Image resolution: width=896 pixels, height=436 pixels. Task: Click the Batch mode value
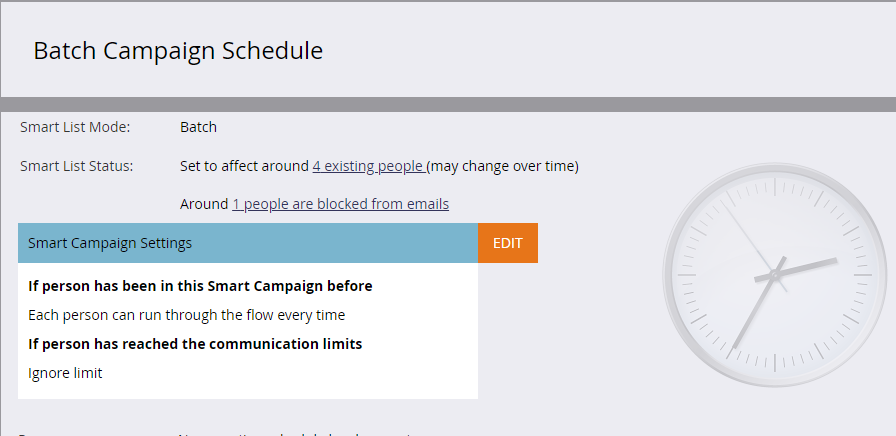pyautogui.click(x=198, y=127)
